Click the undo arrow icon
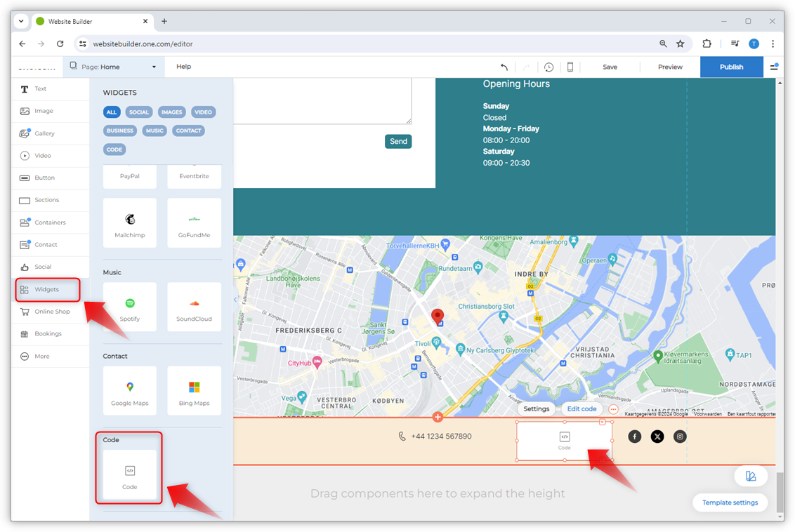 [504, 67]
